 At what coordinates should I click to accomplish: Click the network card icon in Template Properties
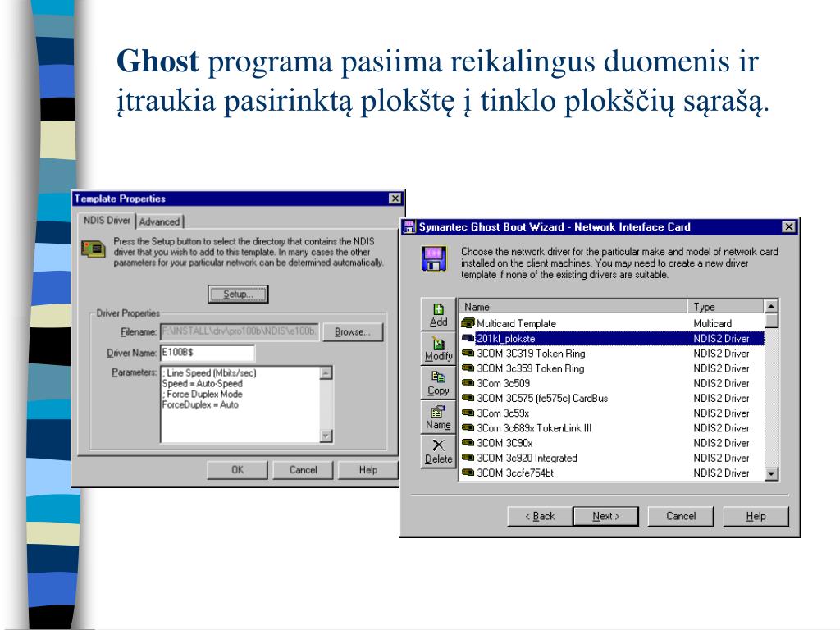point(94,249)
